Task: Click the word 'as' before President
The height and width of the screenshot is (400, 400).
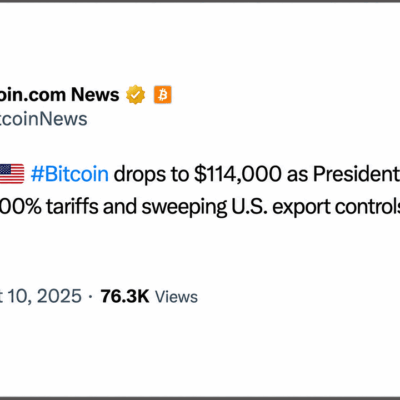Action: coord(297,175)
